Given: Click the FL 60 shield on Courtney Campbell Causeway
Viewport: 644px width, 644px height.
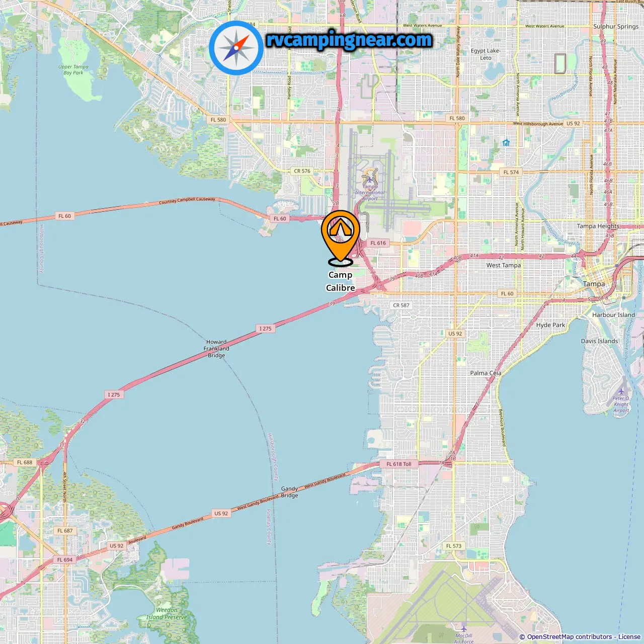Looking at the screenshot, I should coord(65,216).
